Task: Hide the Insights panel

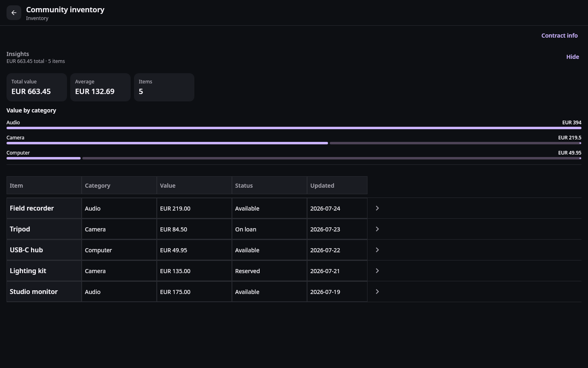Action: (x=572, y=57)
